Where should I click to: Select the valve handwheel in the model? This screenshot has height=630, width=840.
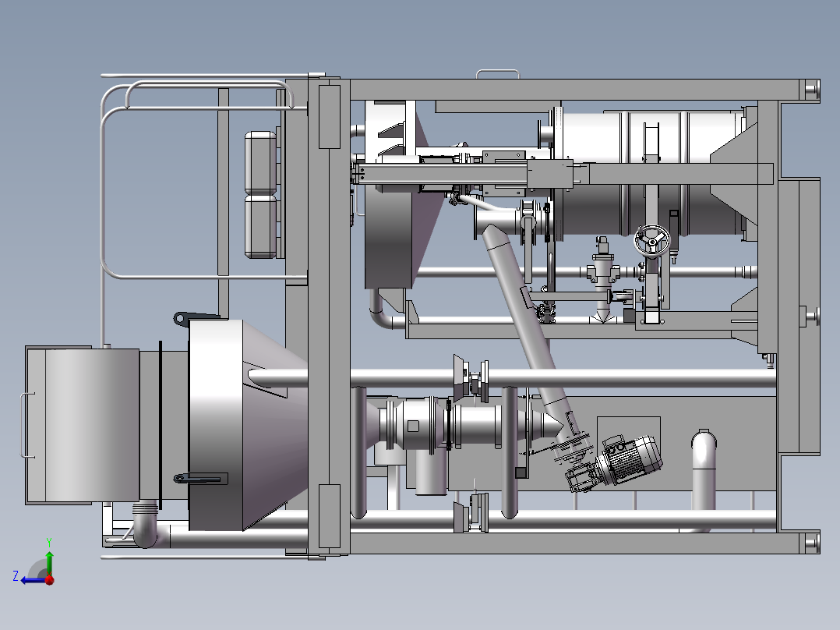tap(652, 241)
